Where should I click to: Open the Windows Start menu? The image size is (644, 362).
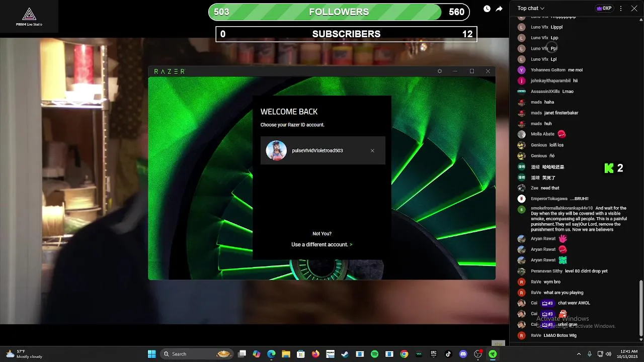151,354
